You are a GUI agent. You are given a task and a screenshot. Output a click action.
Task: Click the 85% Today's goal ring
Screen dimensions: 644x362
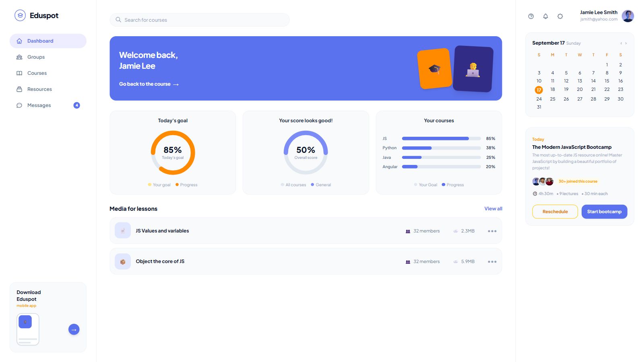[173, 152]
